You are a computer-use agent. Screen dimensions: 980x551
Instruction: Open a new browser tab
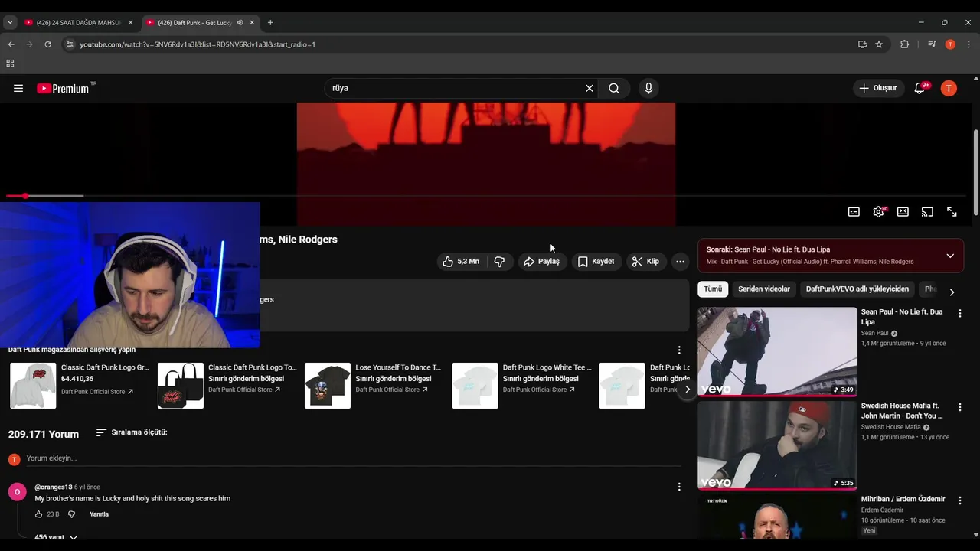point(270,22)
